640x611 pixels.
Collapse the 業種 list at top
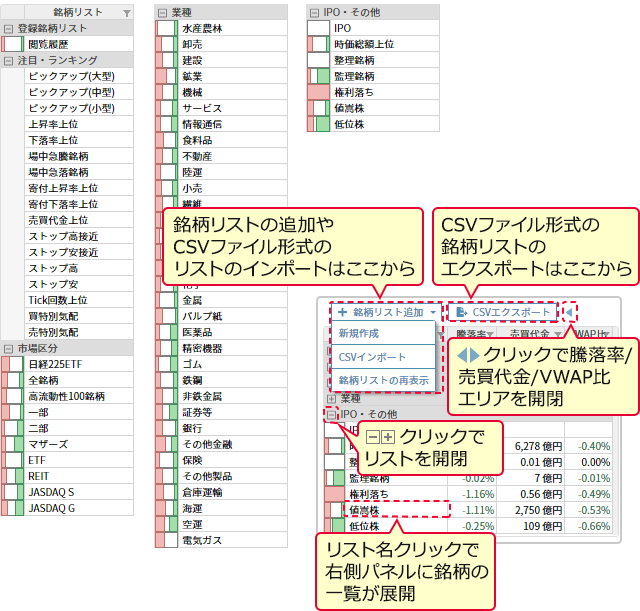[x=163, y=13]
